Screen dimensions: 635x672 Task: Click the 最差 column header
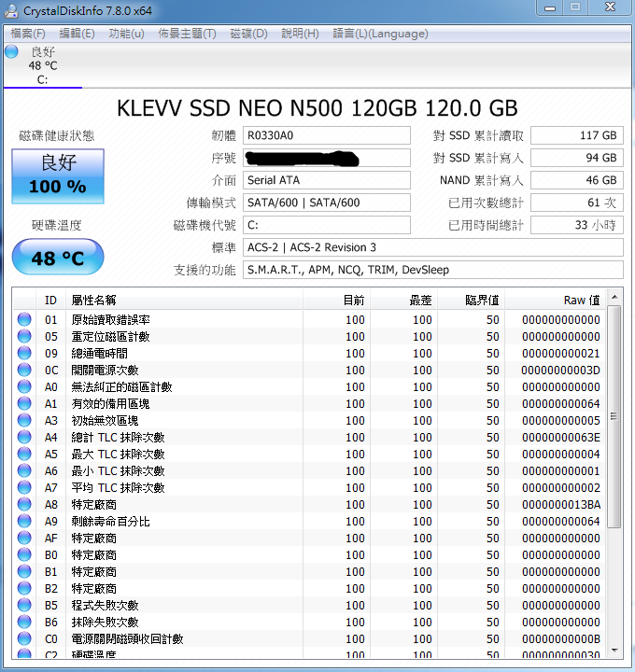click(x=404, y=300)
